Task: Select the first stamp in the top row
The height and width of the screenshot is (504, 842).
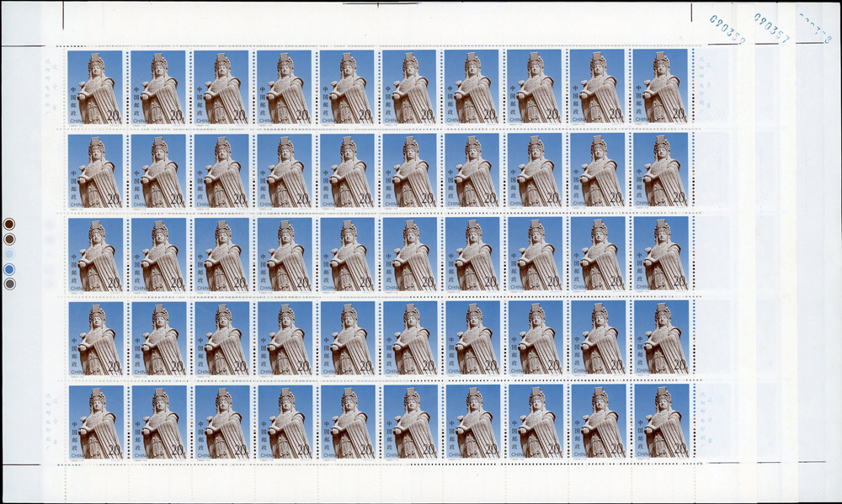Action: pyautogui.click(x=95, y=88)
